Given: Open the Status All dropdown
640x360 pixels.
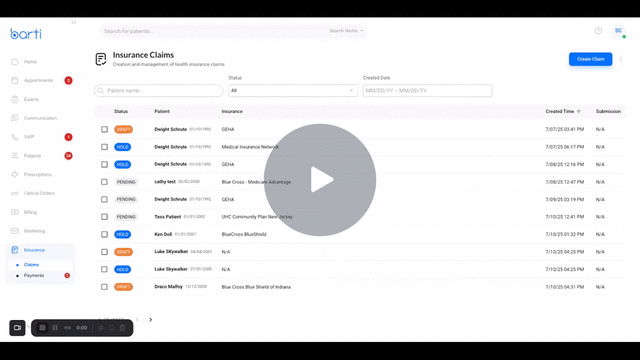Looking at the screenshot, I should [x=293, y=91].
